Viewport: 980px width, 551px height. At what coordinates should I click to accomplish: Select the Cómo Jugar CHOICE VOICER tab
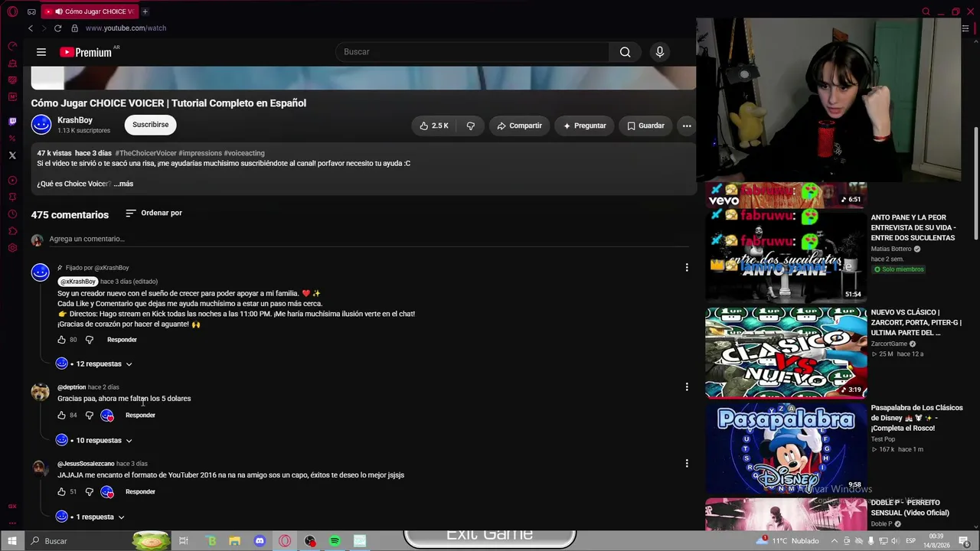[x=88, y=11]
